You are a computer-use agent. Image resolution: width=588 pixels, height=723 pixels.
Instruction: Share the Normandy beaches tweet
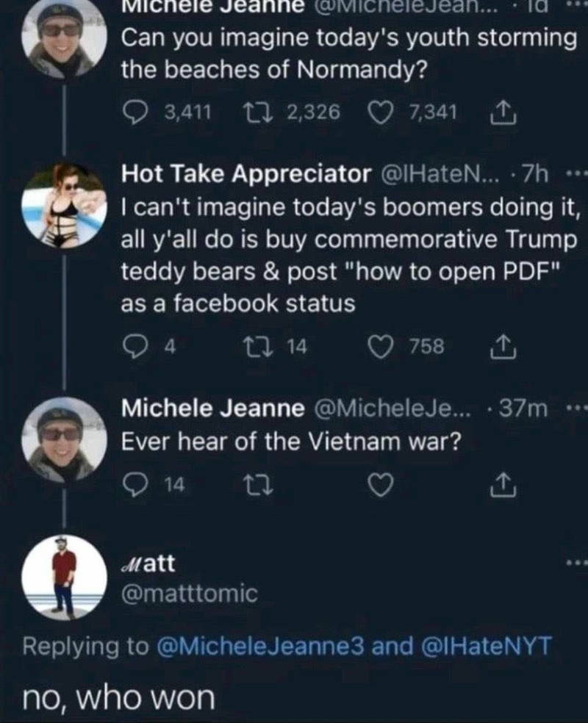pyautogui.click(x=502, y=112)
